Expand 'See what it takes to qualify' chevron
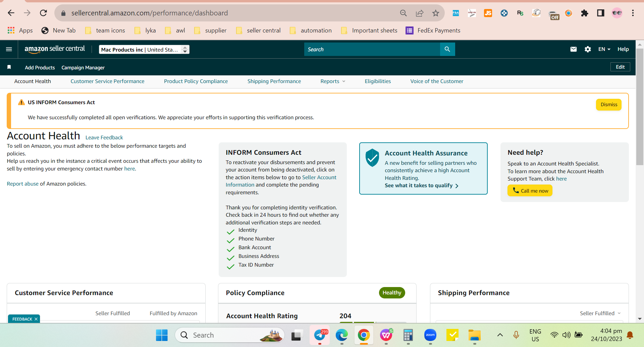Viewport: 644px width, 347px height. 457,186
